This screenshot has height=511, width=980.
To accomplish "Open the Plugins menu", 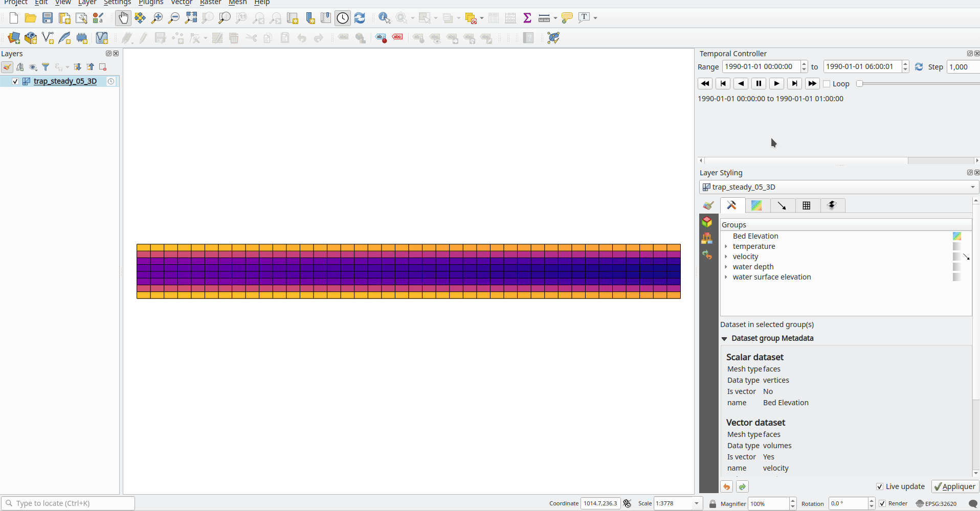I will tap(151, 3).
